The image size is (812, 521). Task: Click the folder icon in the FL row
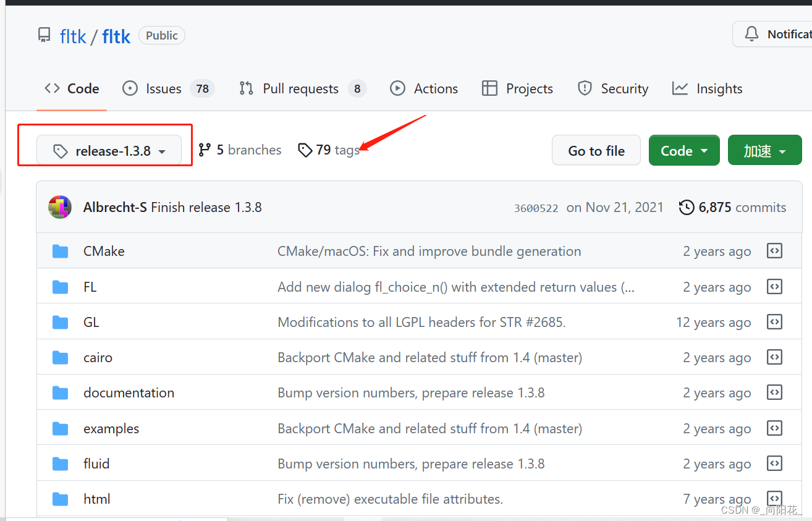click(61, 287)
